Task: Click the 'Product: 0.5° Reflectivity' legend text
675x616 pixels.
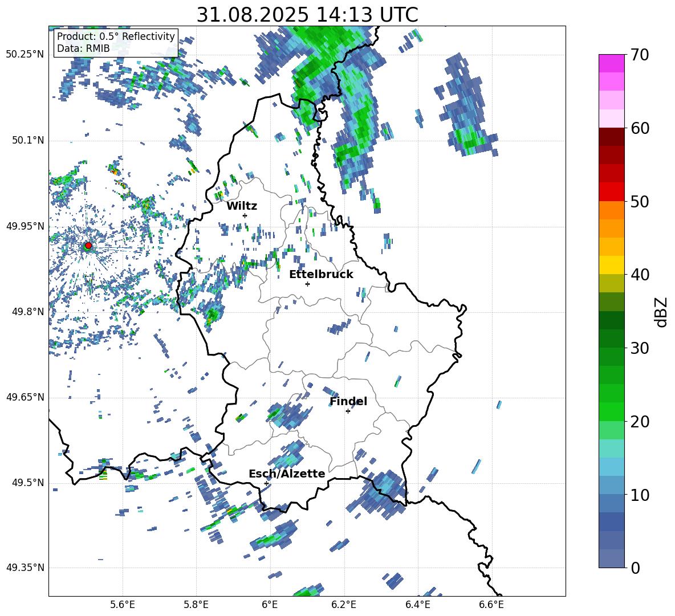Action: click(x=116, y=36)
